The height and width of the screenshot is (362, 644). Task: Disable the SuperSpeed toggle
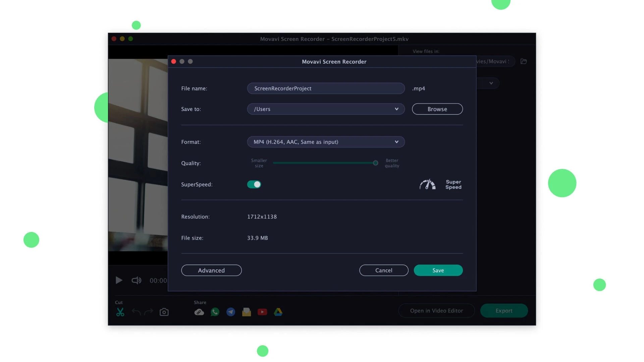[254, 184]
